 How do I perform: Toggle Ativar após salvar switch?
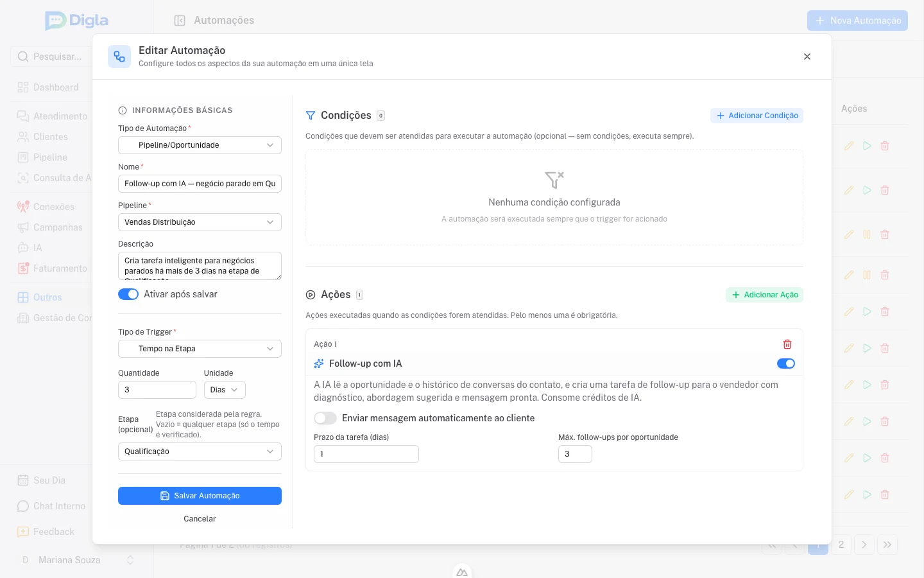pos(128,294)
